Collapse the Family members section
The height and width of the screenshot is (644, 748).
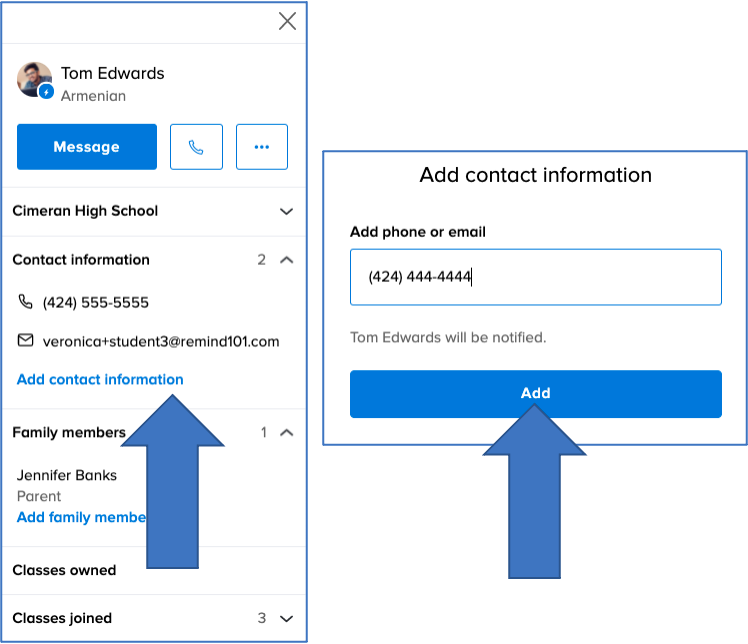point(286,433)
